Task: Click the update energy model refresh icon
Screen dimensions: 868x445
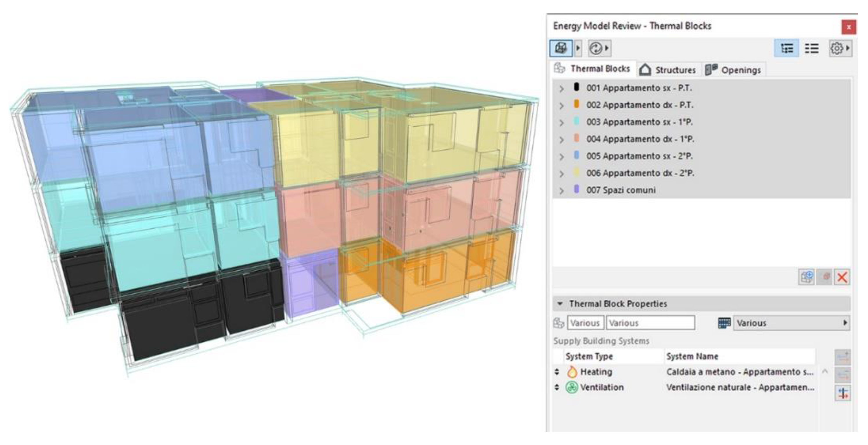Action: [596, 48]
